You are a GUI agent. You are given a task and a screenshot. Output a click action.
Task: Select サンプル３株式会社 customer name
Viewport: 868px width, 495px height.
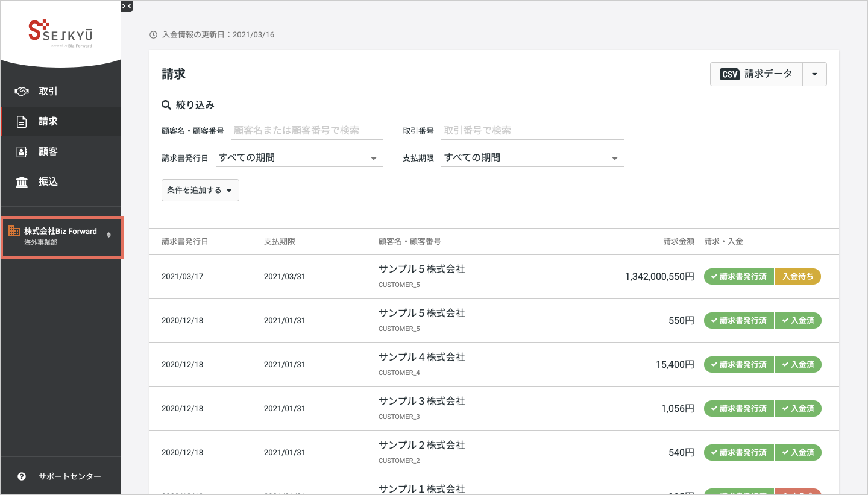click(x=422, y=402)
